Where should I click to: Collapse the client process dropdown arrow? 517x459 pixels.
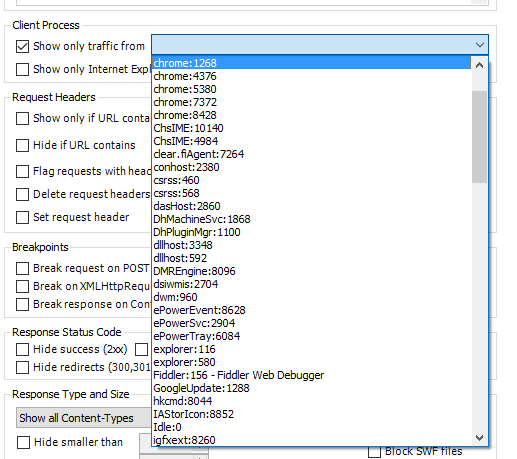[480, 45]
